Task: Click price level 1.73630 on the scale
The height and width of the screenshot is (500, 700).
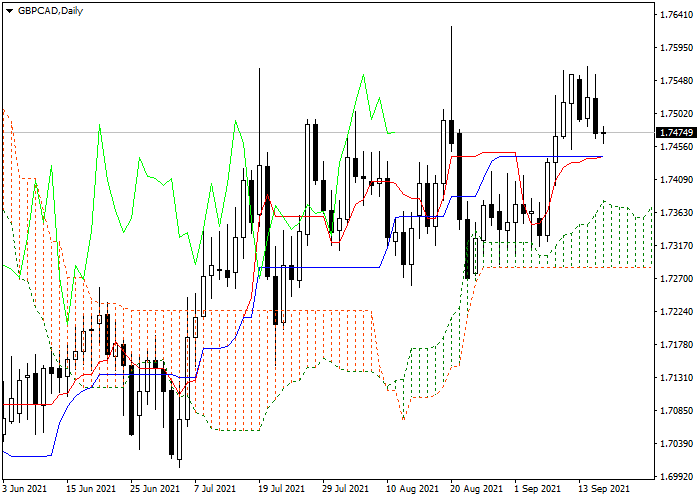Action: [677, 212]
